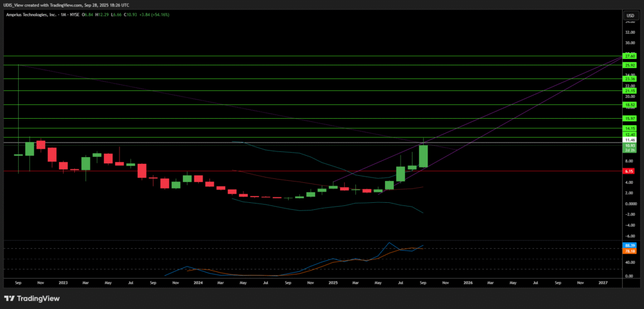Select the red 6.15 price label
Viewport: 644px width, 309px height.
pyautogui.click(x=628, y=171)
